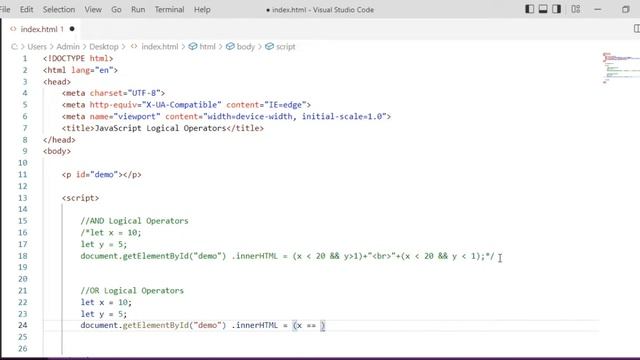640x360 pixels.
Task: Click the //AND Logical Operators comment
Action: (x=134, y=221)
